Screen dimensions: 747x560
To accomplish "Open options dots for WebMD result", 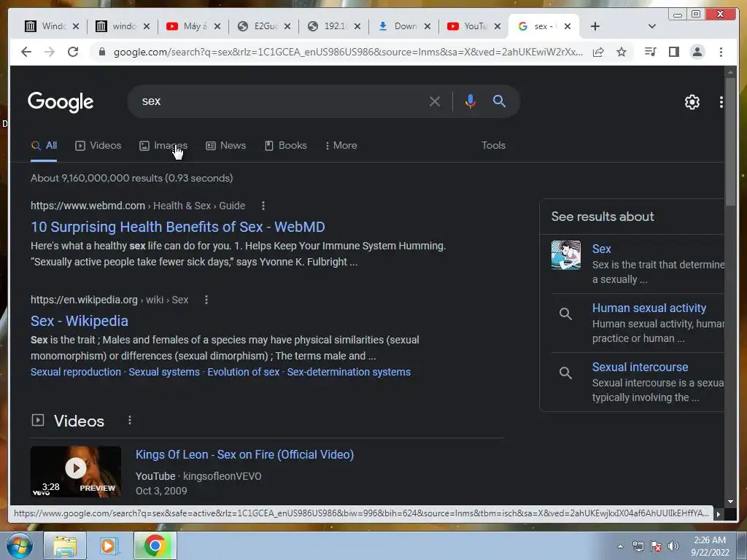I will [x=263, y=206].
